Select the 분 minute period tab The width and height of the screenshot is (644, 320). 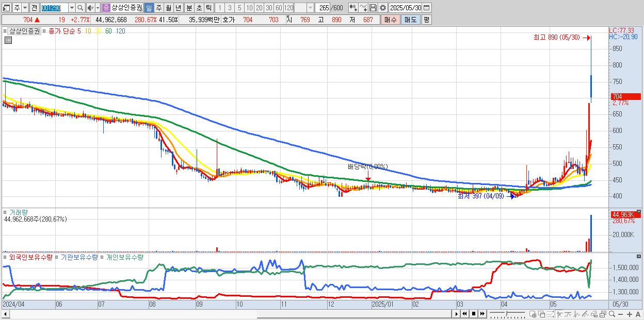click(x=189, y=8)
